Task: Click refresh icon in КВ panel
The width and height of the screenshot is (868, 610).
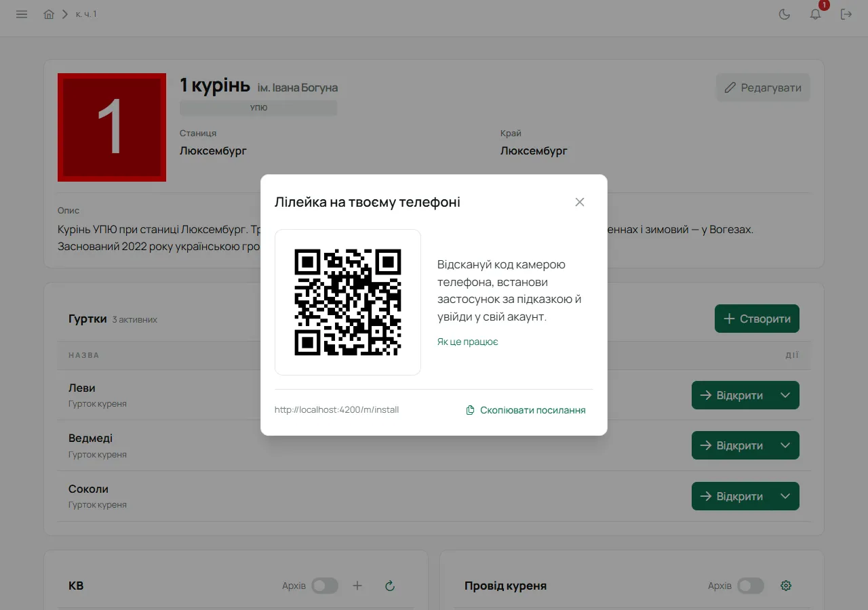Action: point(390,586)
